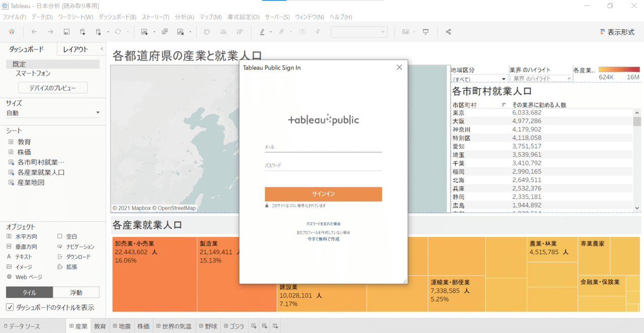Image resolution: width=644 pixels, height=333 pixels.
Task: Click the share workbook icon
Action: (x=448, y=32)
